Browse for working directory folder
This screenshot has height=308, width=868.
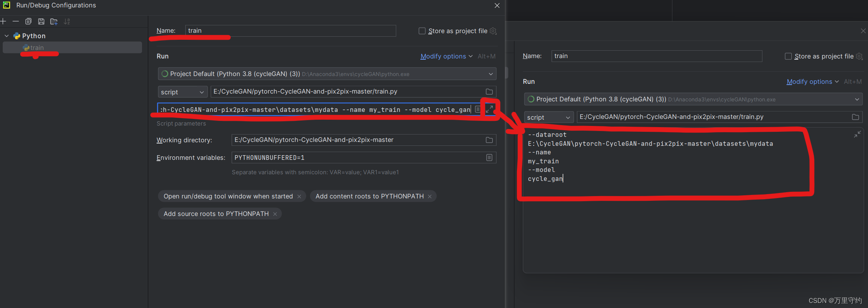[x=489, y=140]
